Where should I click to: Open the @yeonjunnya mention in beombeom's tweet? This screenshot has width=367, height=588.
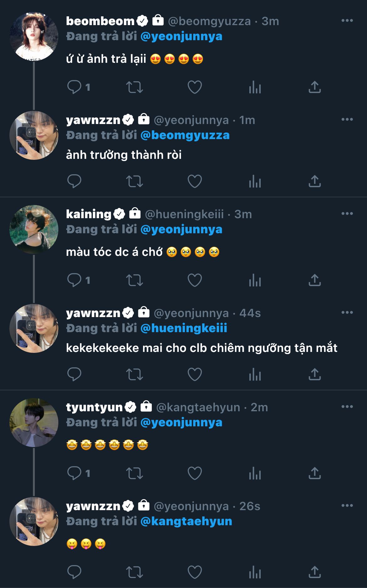click(181, 36)
